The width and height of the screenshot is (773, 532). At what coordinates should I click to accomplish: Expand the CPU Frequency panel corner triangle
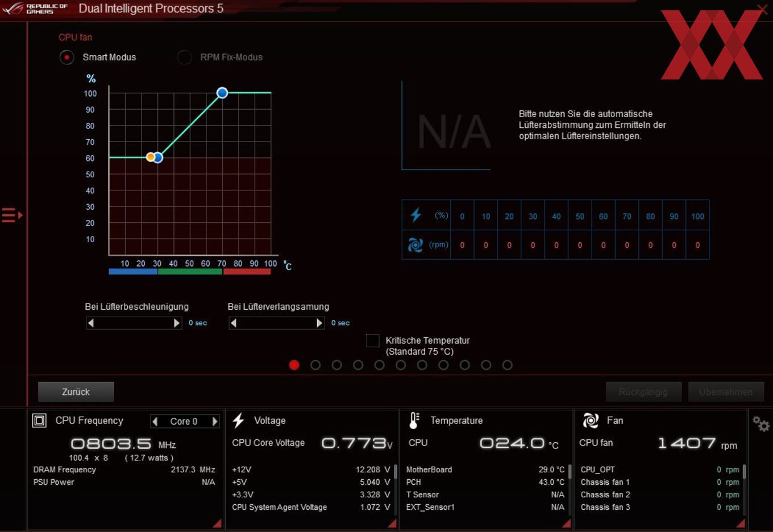point(217,523)
